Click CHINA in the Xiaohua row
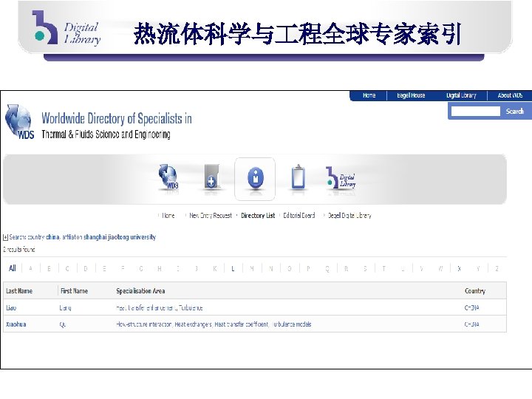Screen dimensions: 532x399 471,324
